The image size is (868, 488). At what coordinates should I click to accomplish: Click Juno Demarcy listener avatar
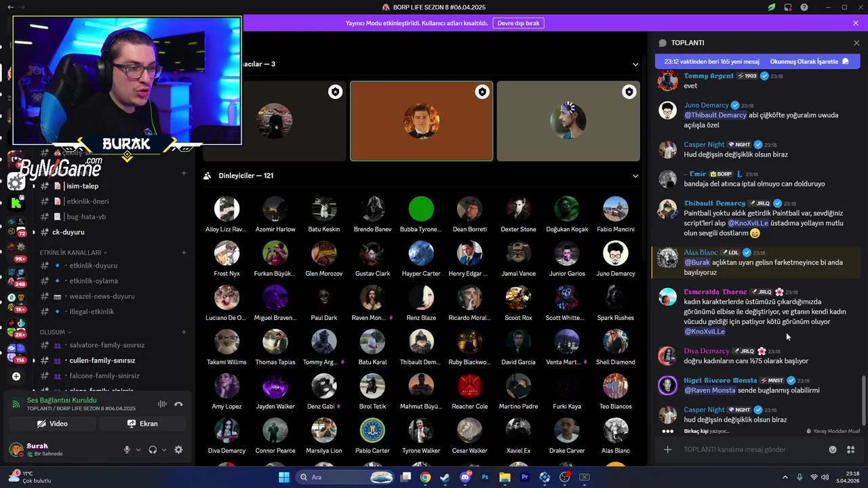coord(616,253)
